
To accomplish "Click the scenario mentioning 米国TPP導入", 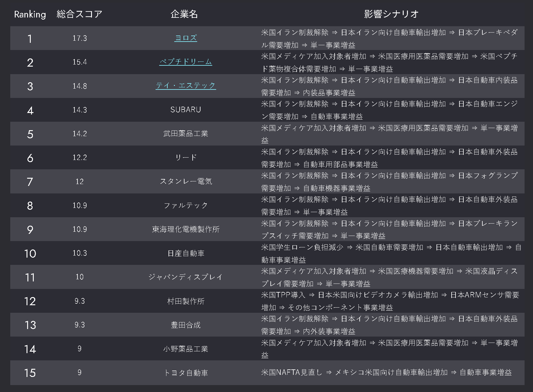I will coord(390,301).
